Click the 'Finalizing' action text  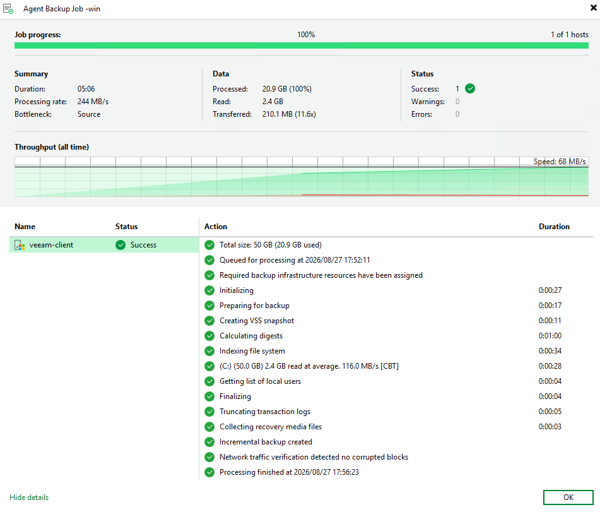235,396
